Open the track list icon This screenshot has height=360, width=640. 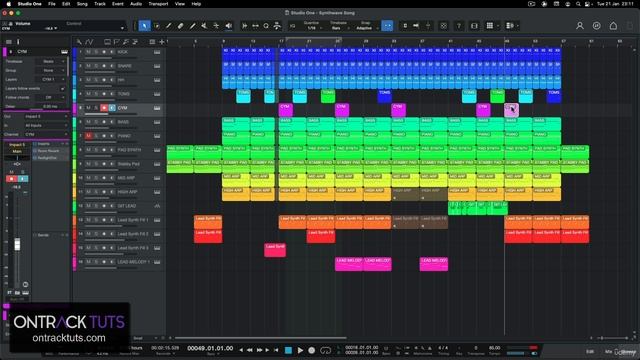9,42
